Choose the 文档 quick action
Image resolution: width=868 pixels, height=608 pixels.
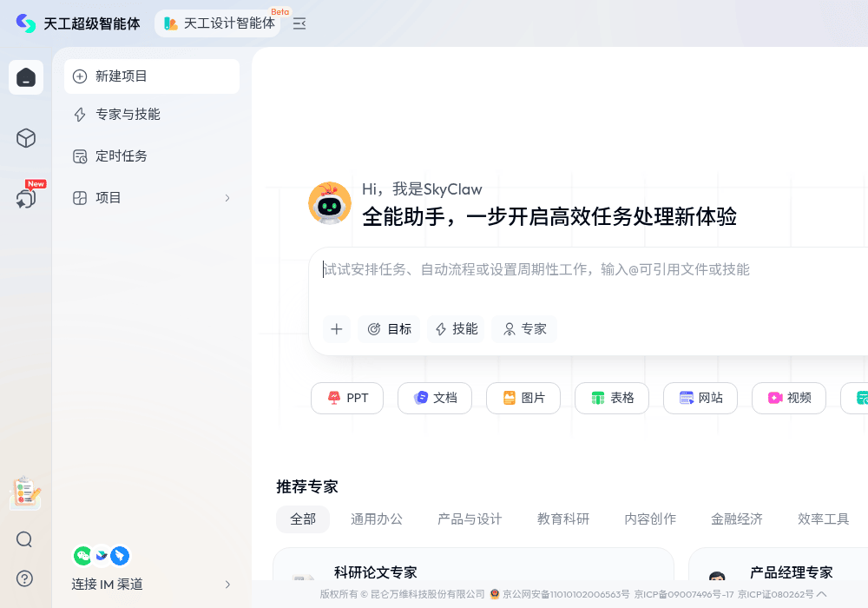tap(435, 398)
